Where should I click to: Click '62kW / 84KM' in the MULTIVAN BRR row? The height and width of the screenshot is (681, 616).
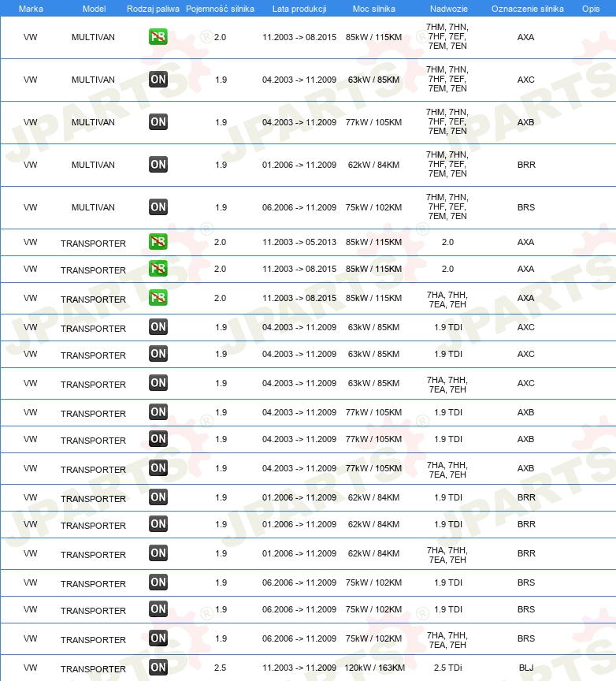coord(373,165)
